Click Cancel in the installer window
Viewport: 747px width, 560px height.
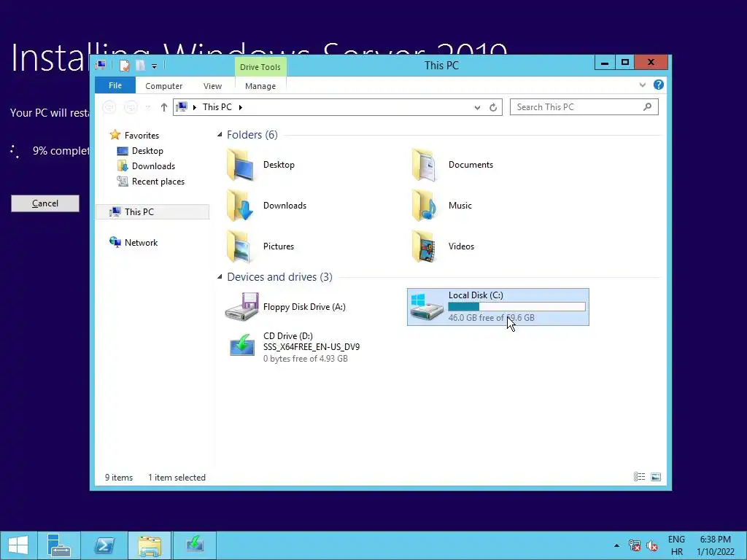click(45, 203)
